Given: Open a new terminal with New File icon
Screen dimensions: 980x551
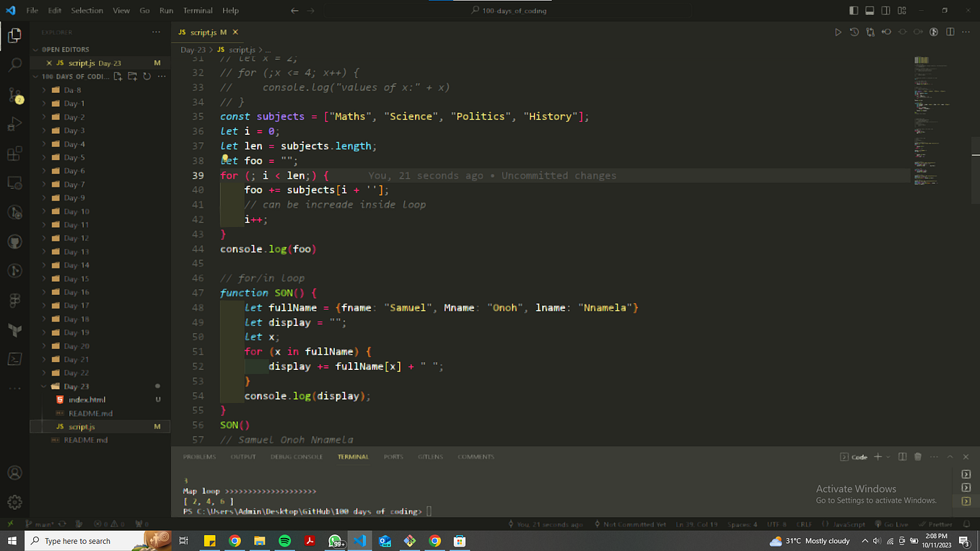Looking at the screenshot, I should click(x=878, y=457).
